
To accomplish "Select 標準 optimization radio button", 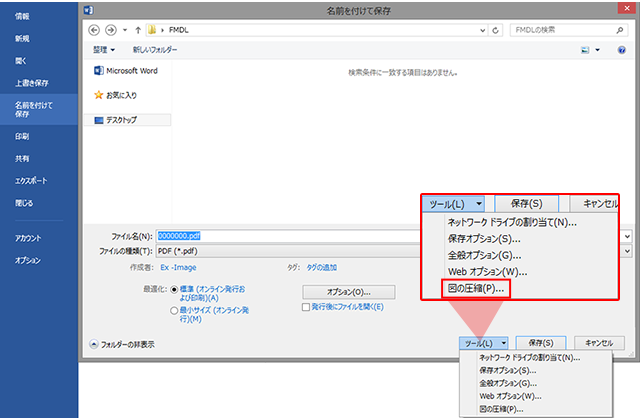I will click(175, 289).
